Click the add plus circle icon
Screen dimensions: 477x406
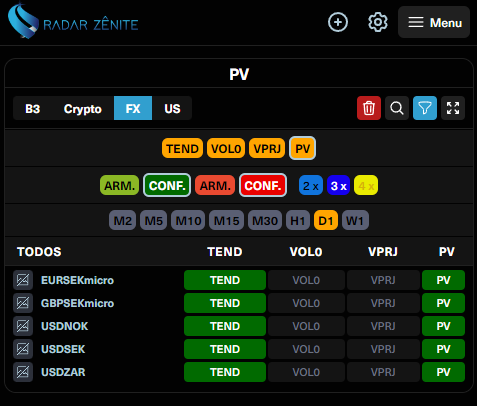pos(338,22)
